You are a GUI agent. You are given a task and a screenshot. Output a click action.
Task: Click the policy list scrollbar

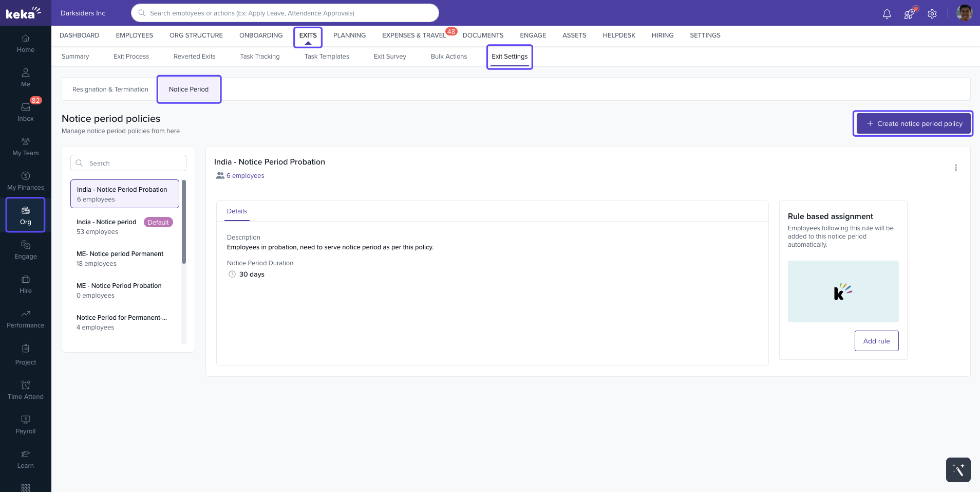(184, 221)
